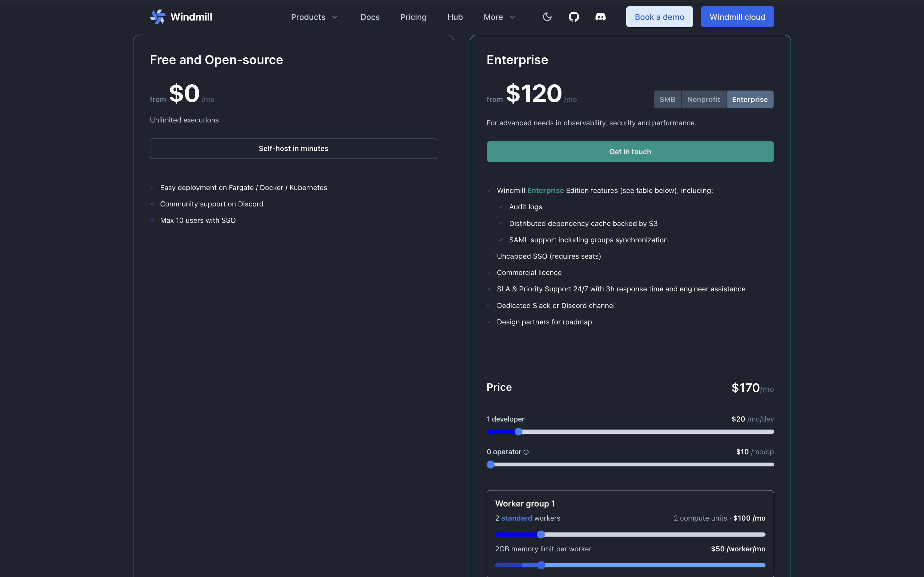This screenshot has width=924, height=577.
Task: Select the Nonprofit pricing option
Action: coord(703,100)
